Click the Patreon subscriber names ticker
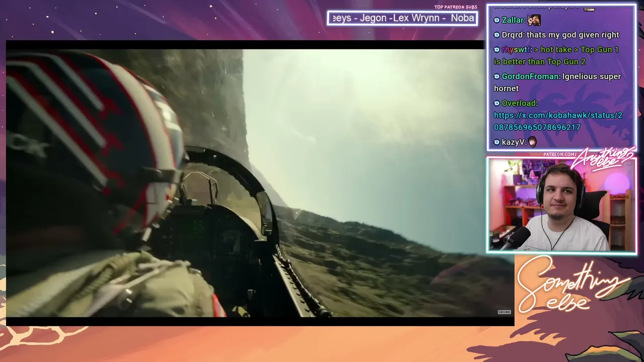 403,18
